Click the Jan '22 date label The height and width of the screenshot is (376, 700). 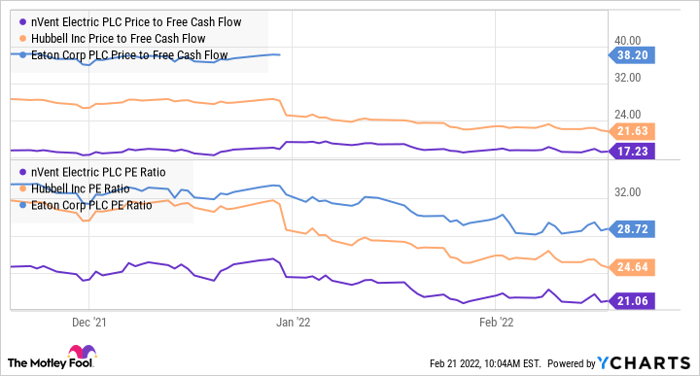[x=293, y=322]
